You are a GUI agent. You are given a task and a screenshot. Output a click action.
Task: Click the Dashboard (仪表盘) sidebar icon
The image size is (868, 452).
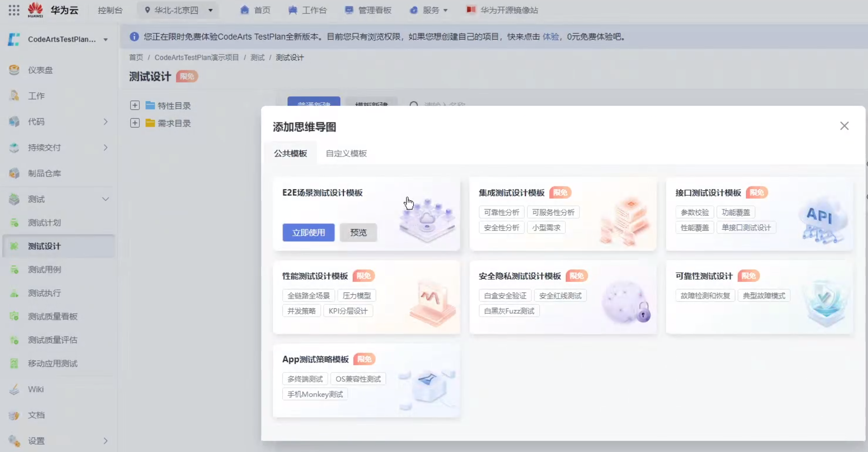[x=14, y=70]
